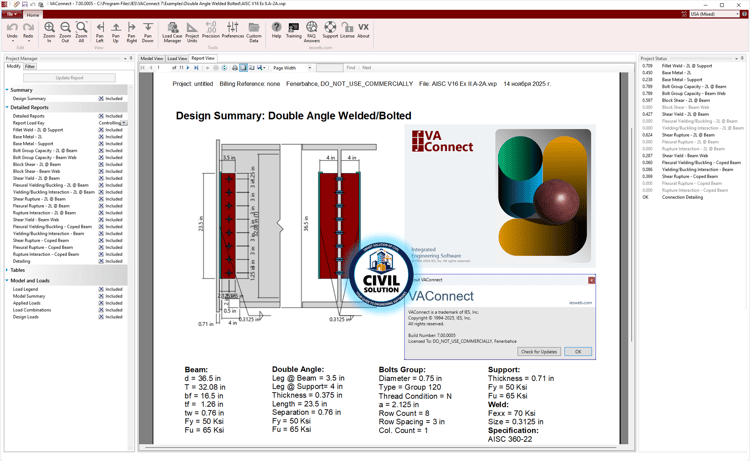Click Pan Up in the ribbon
Screen dimensions: 750x461
116,32
